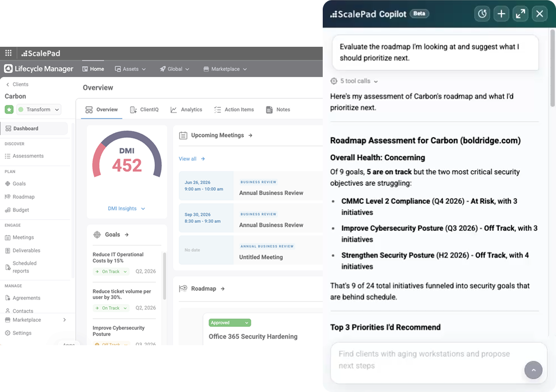The height and width of the screenshot is (392, 556).
Task: Click the Goals list scrollbar
Action: click(x=165, y=276)
